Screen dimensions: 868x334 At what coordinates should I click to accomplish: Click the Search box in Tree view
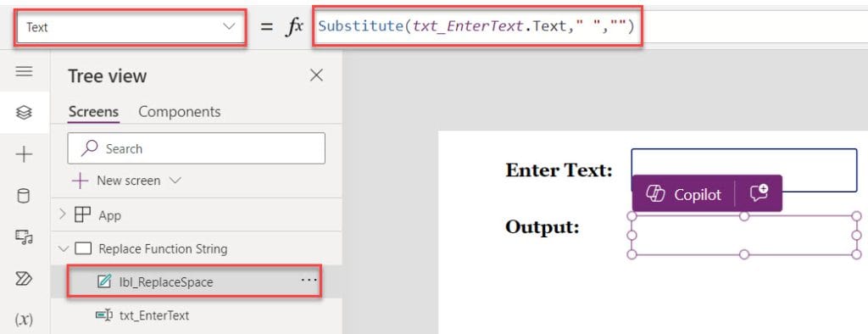coord(196,148)
